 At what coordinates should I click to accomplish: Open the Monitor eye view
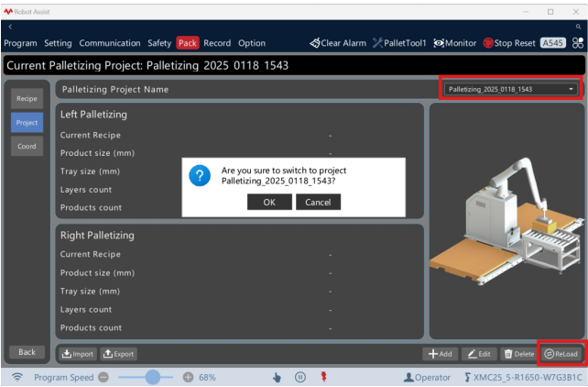[x=455, y=43]
